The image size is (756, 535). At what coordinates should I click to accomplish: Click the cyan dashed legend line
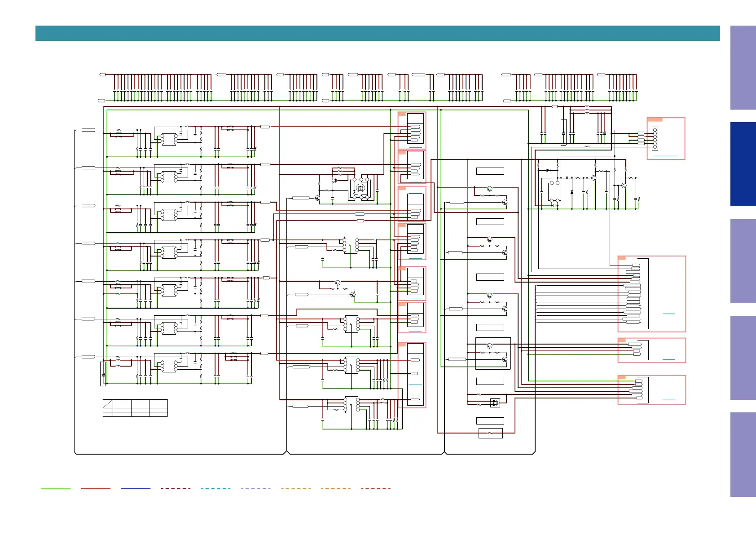pyautogui.click(x=215, y=488)
